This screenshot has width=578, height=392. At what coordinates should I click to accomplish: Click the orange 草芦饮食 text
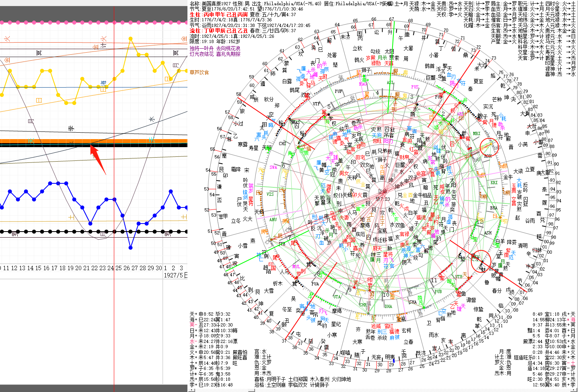click(200, 72)
